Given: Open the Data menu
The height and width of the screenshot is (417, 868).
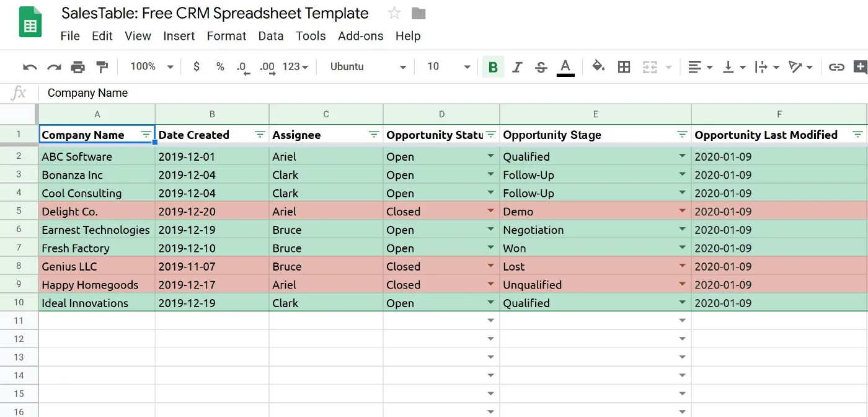Looking at the screenshot, I should pyautogui.click(x=271, y=36).
